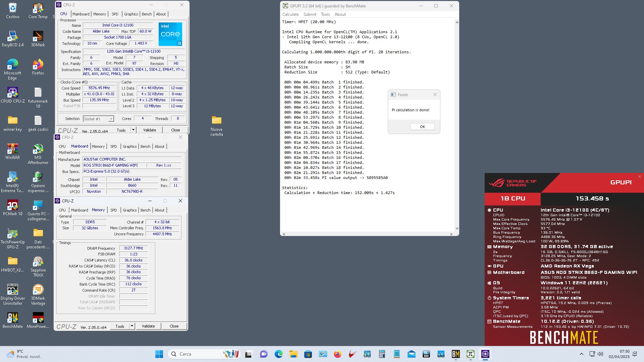Open Firefox from the taskbar
This screenshot has height=362, width=644.
[x=337, y=354]
